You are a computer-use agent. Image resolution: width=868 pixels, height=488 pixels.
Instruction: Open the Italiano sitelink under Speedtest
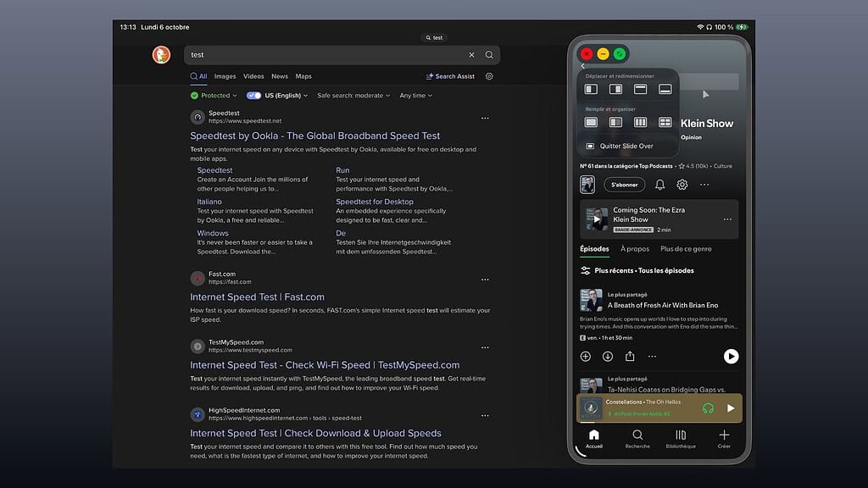pyautogui.click(x=209, y=202)
